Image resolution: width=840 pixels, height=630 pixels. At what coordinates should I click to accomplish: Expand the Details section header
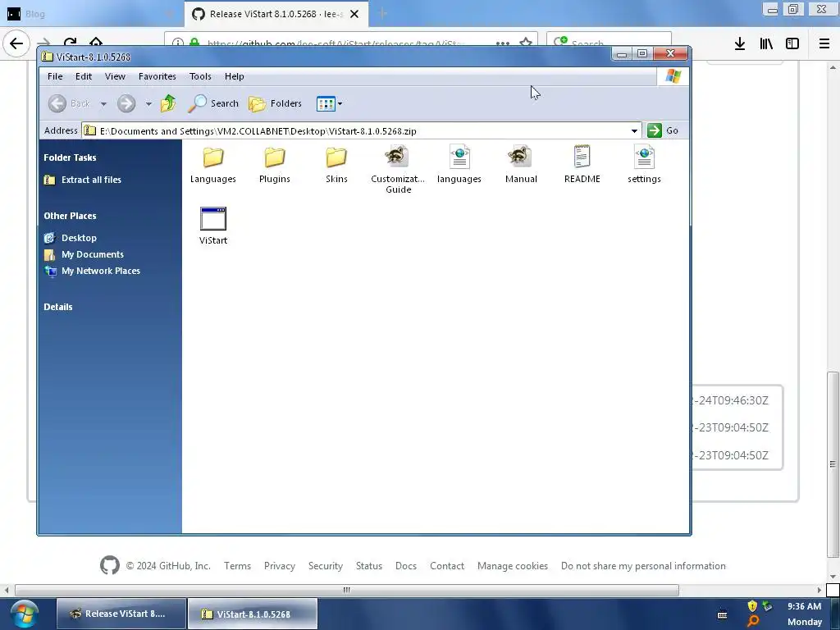[x=58, y=307]
